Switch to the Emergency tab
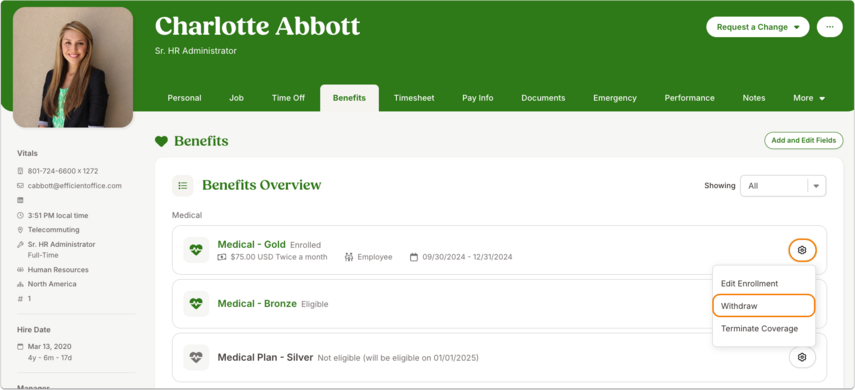 [615, 98]
